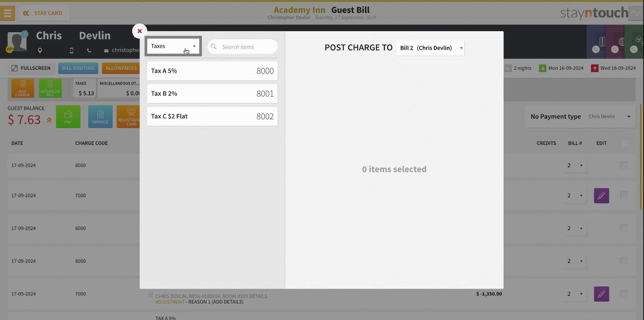Click the search magnifier icon in dialog
644x320 pixels.
point(214,47)
